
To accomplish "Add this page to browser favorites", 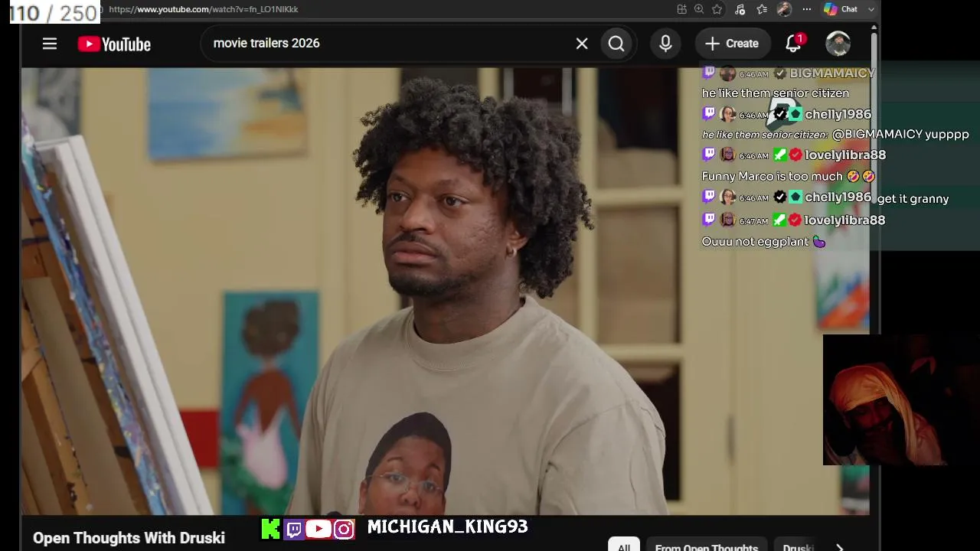I will pos(717,9).
